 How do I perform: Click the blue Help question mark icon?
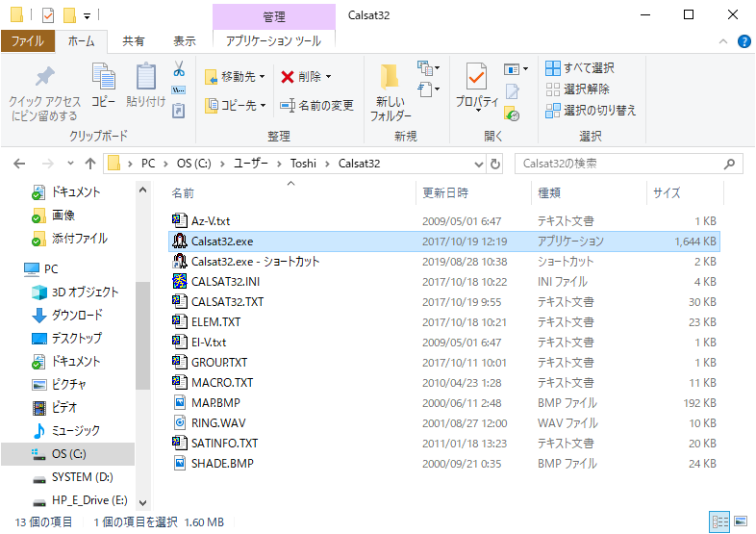(743, 41)
